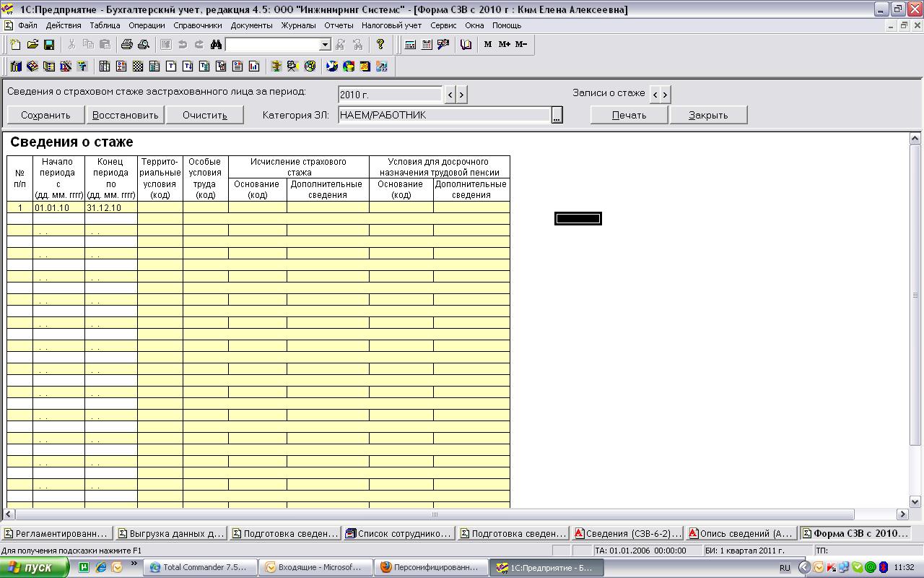Open file using the folder icon
924x578 pixels.
point(32,45)
